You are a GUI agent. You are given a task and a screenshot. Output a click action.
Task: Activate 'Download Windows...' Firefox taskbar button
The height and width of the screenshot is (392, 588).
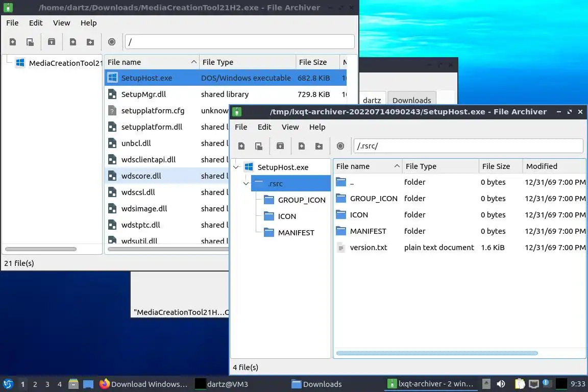(x=144, y=384)
